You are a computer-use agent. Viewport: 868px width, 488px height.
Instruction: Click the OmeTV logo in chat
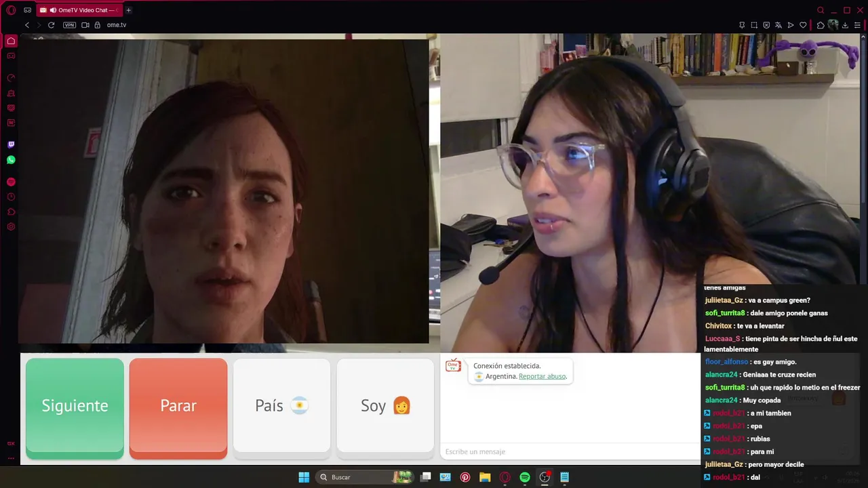(453, 366)
